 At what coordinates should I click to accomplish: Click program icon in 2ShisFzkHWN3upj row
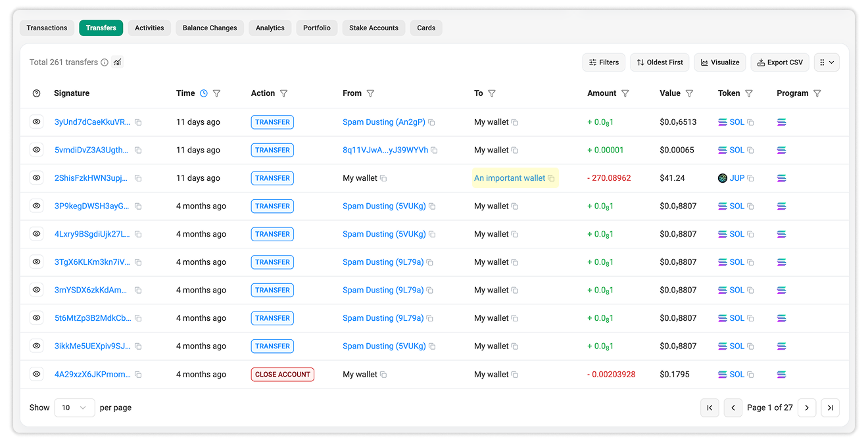pyautogui.click(x=782, y=178)
